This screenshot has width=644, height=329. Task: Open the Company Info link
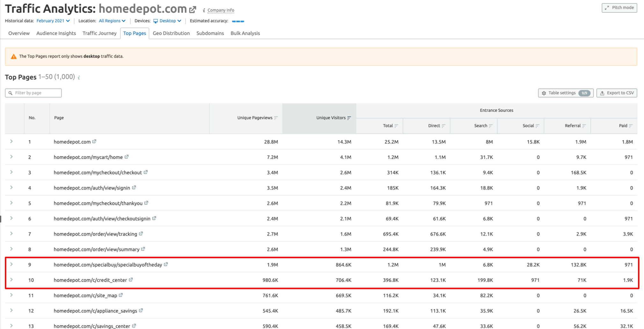[x=221, y=10]
